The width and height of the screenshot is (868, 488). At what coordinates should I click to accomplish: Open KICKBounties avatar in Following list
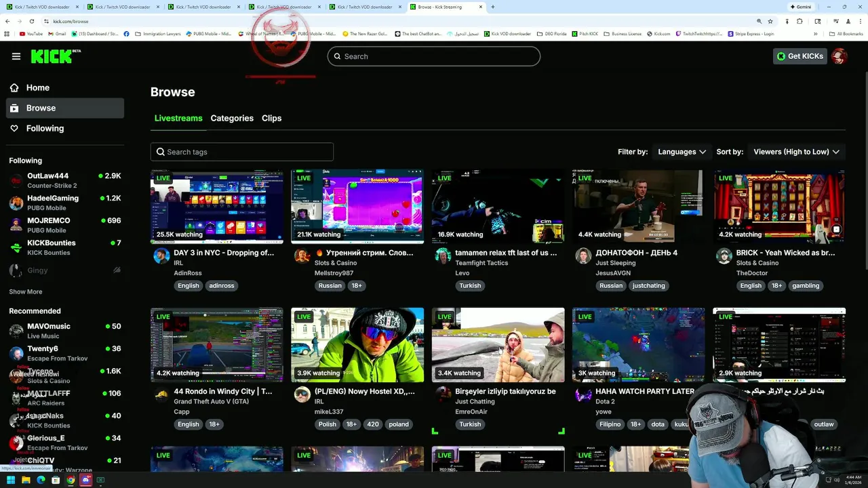pos(16,247)
